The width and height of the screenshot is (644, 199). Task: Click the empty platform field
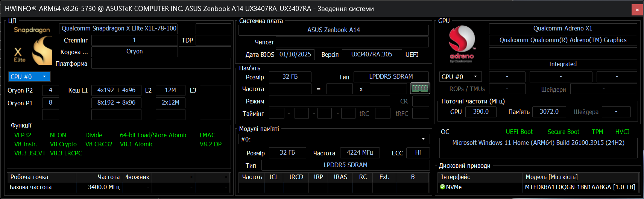click(161, 64)
